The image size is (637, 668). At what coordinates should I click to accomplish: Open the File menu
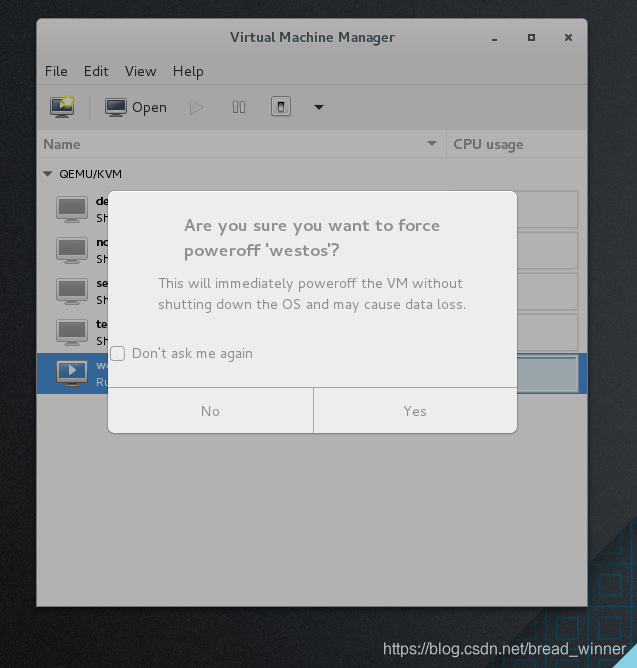click(56, 71)
